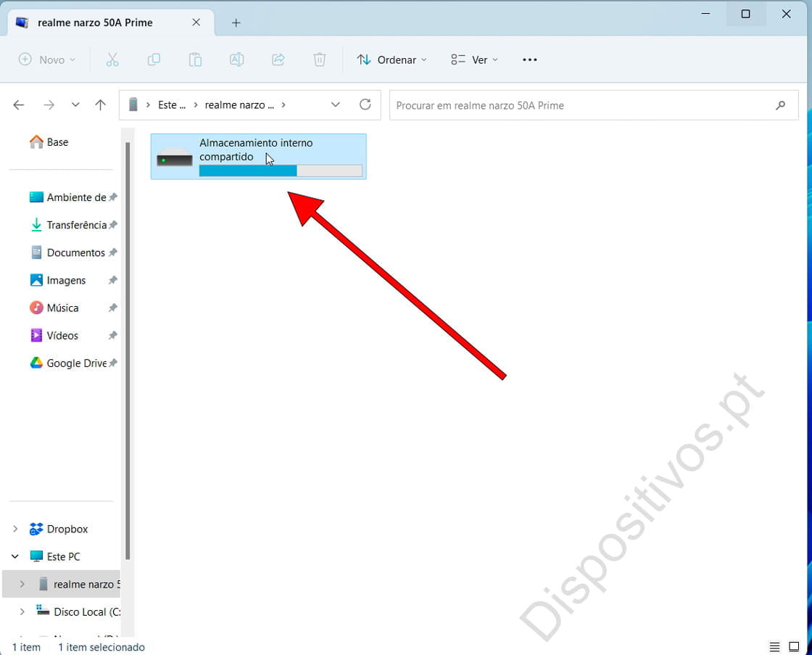
Task: Click the Cut scissors icon
Action: click(x=112, y=59)
